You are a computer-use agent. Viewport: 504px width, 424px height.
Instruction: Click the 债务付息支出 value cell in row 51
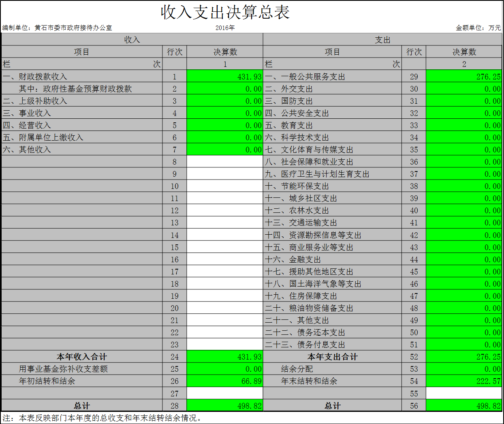(464, 345)
